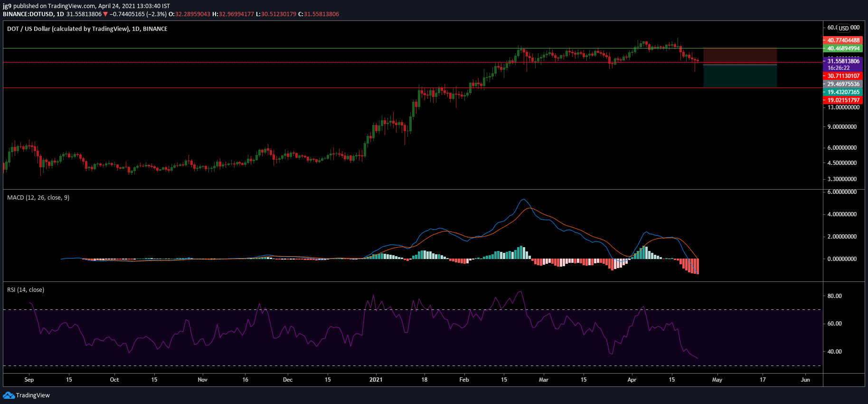Click the 4.50000000 price axis value
The height and width of the screenshot is (404, 868).
coord(842,163)
